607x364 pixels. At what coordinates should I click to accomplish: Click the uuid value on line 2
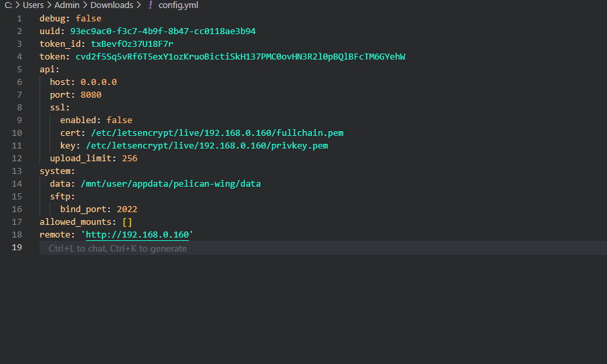pos(163,31)
